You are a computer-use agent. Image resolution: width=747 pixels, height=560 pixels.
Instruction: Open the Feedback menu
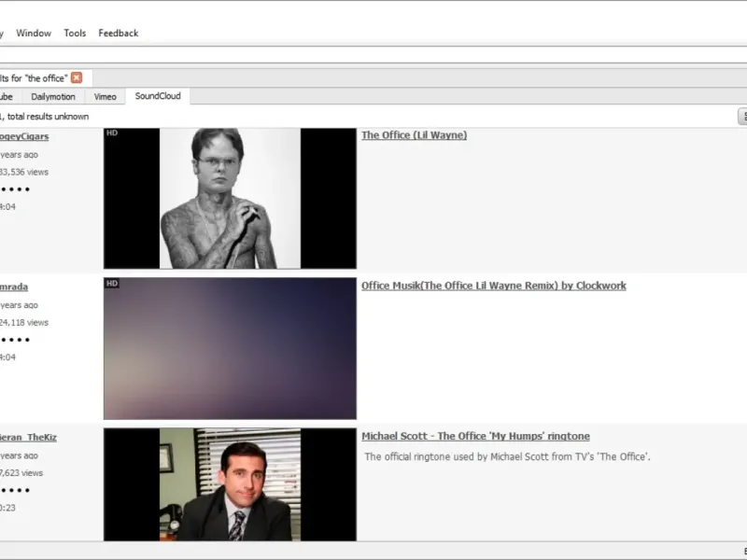(x=119, y=34)
